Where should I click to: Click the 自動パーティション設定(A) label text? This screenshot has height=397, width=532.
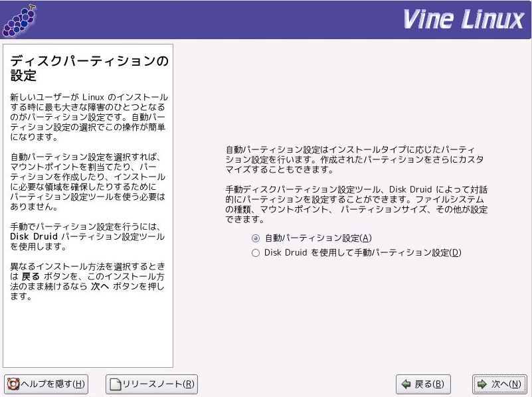point(318,238)
